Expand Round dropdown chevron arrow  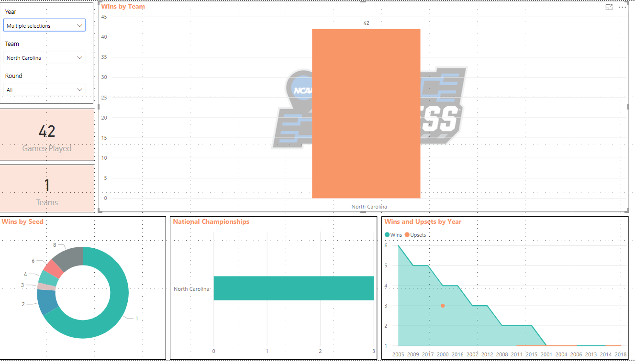coord(79,89)
